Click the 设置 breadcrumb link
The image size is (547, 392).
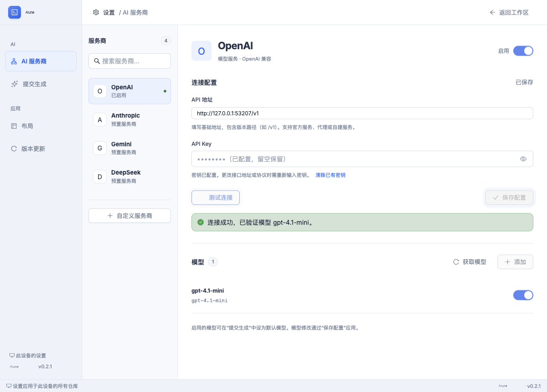click(x=109, y=12)
